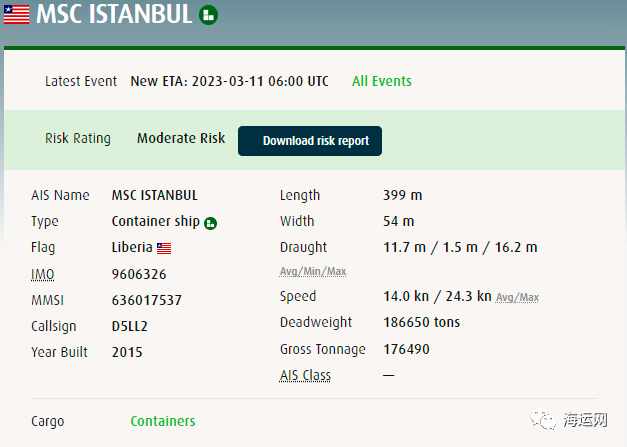Click the MMSI label
The width and height of the screenshot is (627, 447).
coord(47,300)
